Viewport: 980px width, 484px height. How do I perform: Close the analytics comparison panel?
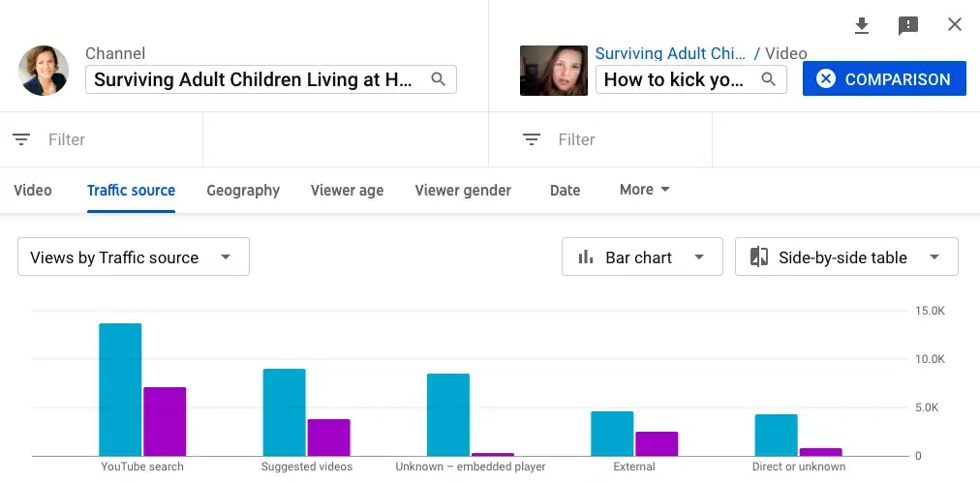(955, 25)
